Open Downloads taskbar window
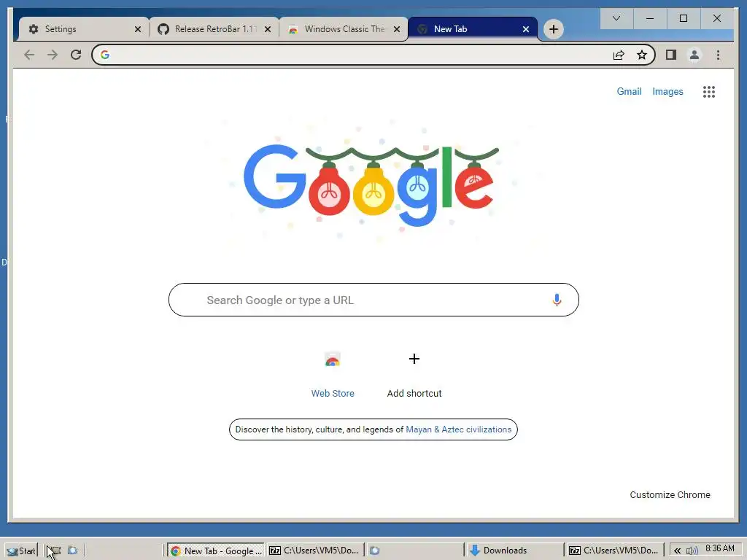747x560 pixels. [514, 551]
